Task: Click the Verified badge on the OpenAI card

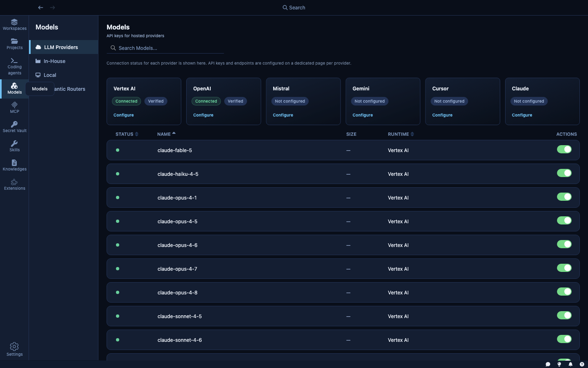Action: tap(236, 101)
